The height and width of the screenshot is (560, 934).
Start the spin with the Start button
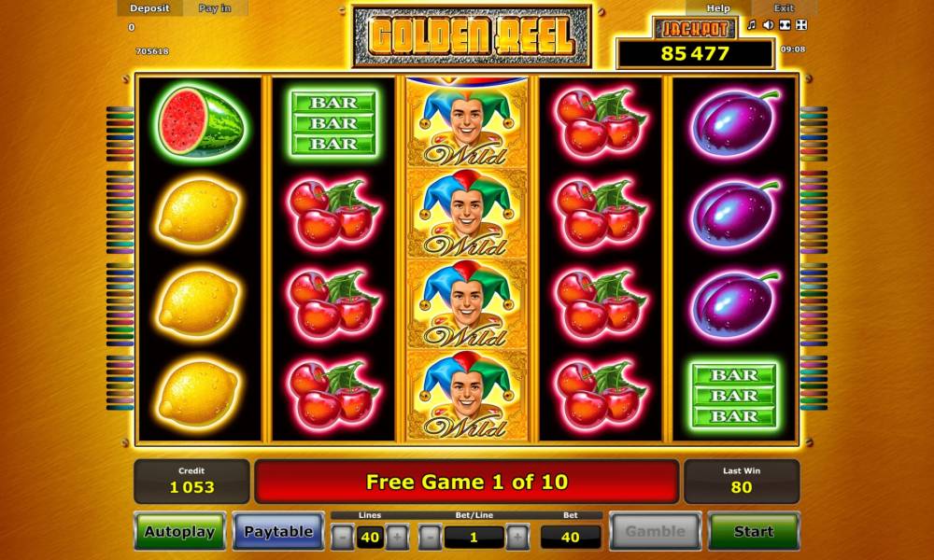[754, 531]
